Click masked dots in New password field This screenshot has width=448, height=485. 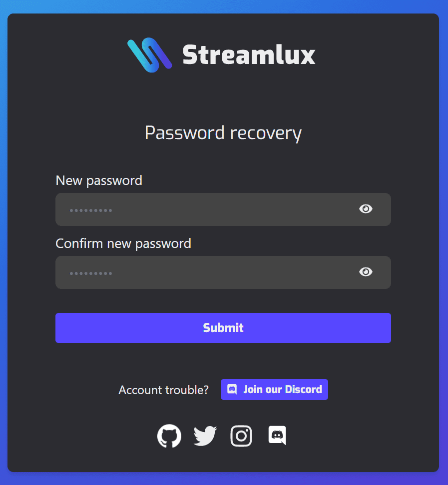[x=91, y=210]
